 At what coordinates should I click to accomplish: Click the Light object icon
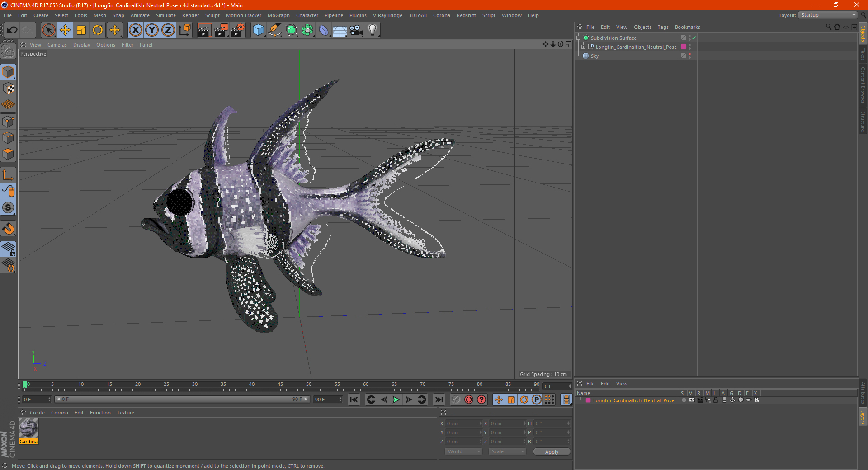[x=372, y=30]
